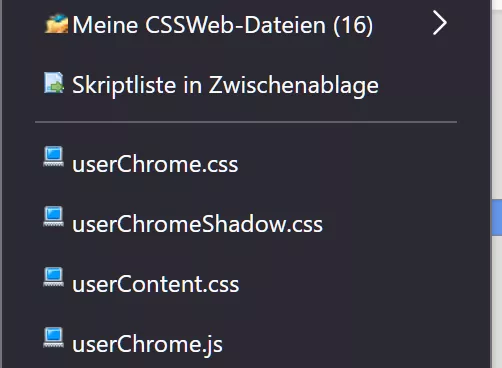This screenshot has height=368, width=502.
Task: Click the computer icon next to userChrome.js
Action: tap(53, 337)
